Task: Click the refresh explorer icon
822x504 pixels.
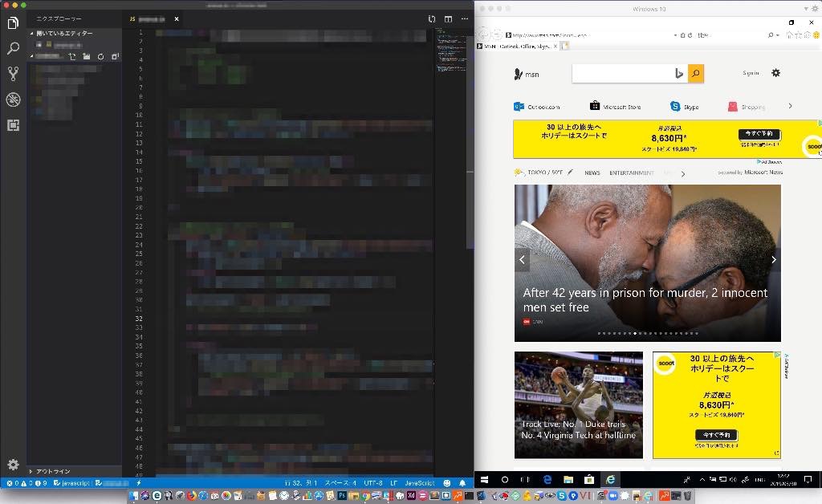Action: point(100,57)
